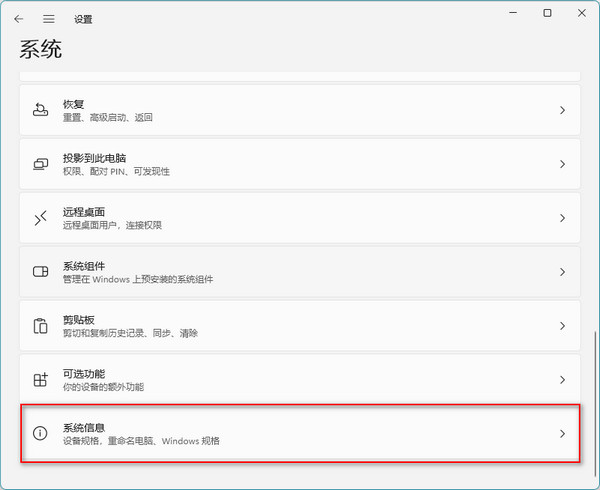Image resolution: width=600 pixels, height=490 pixels.
Task: Click the chevron next to 剪贴板
Action: click(562, 326)
